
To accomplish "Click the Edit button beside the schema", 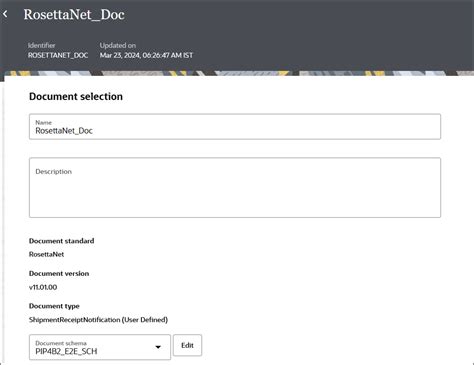I will pos(187,345).
